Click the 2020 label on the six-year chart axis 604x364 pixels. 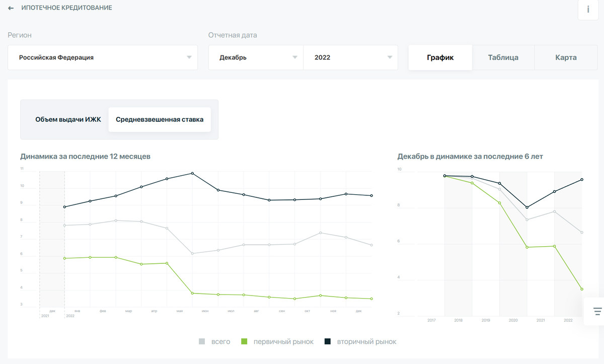[513, 320]
